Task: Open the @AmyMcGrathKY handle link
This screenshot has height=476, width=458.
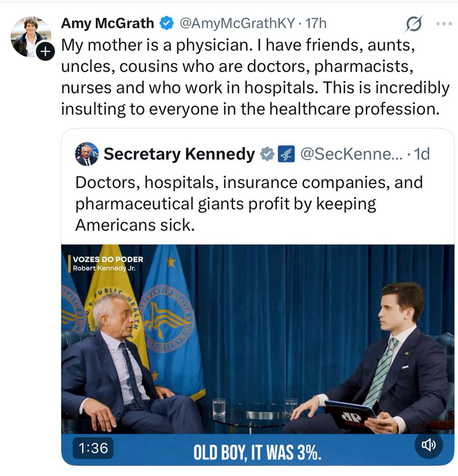Action: pos(237,23)
